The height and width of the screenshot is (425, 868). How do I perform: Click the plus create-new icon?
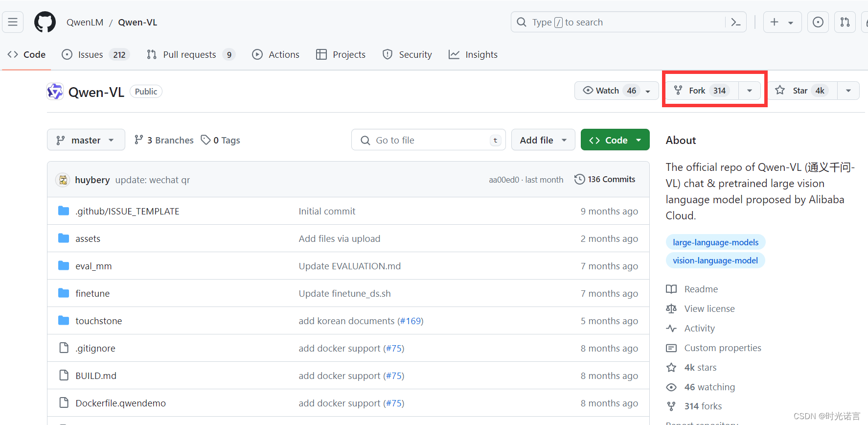coord(775,22)
